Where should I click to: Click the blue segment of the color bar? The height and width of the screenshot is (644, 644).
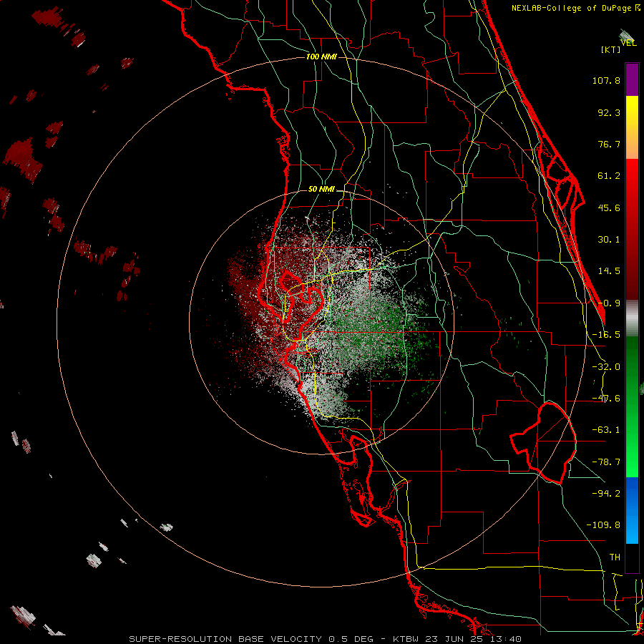click(632, 510)
